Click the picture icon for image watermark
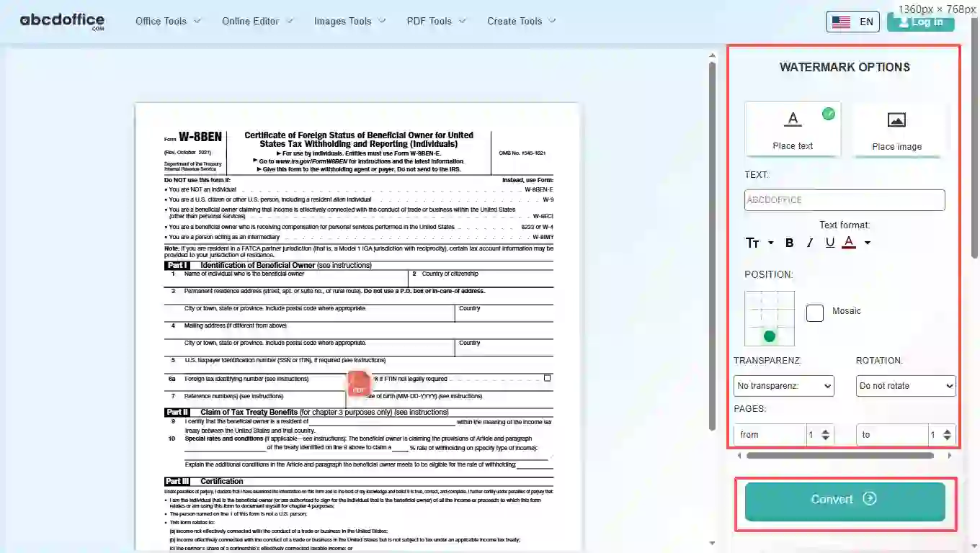Viewport: 980px width, 553px height. click(x=896, y=120)
